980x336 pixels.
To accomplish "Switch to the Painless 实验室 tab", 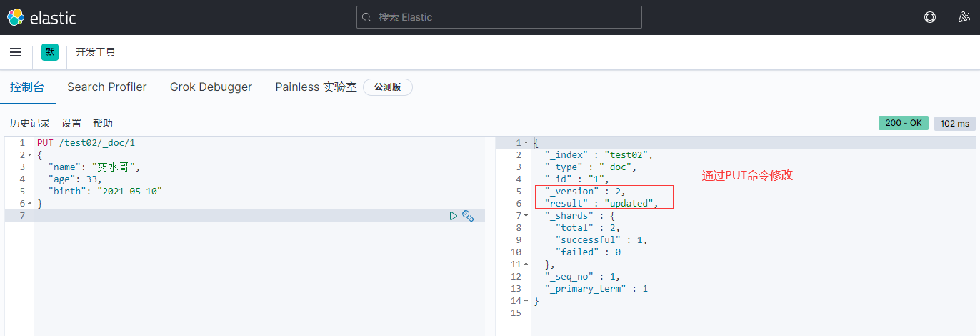I will pos(316,87).
